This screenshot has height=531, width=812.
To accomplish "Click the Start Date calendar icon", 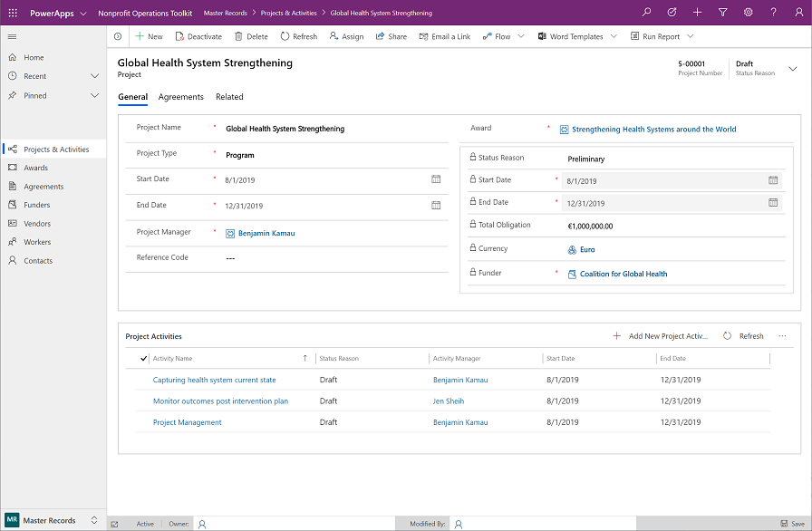I will [436, 179].
